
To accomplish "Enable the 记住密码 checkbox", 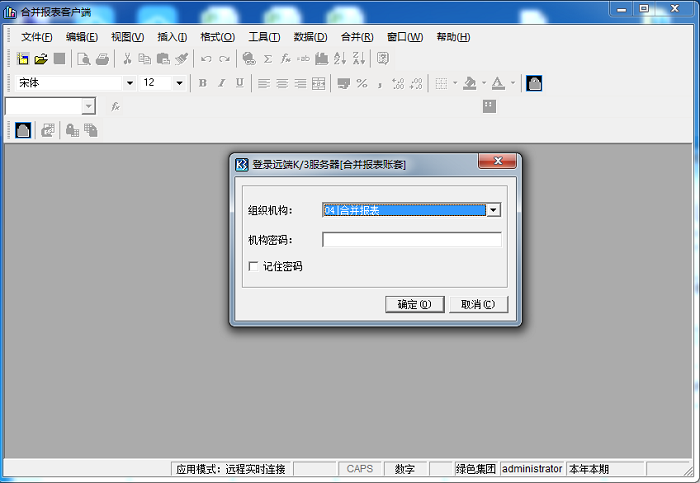I will [253, 266].
